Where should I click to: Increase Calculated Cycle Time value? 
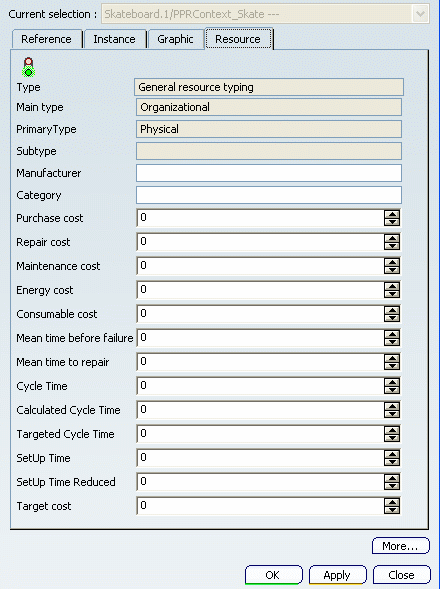(392, 406)
